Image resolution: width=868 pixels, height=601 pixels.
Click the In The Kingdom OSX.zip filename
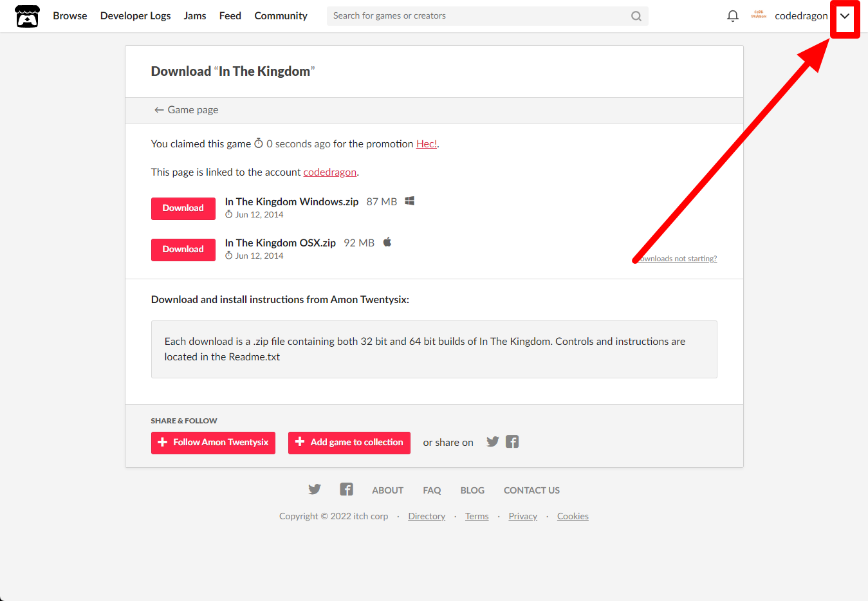(x=280, y=243)
